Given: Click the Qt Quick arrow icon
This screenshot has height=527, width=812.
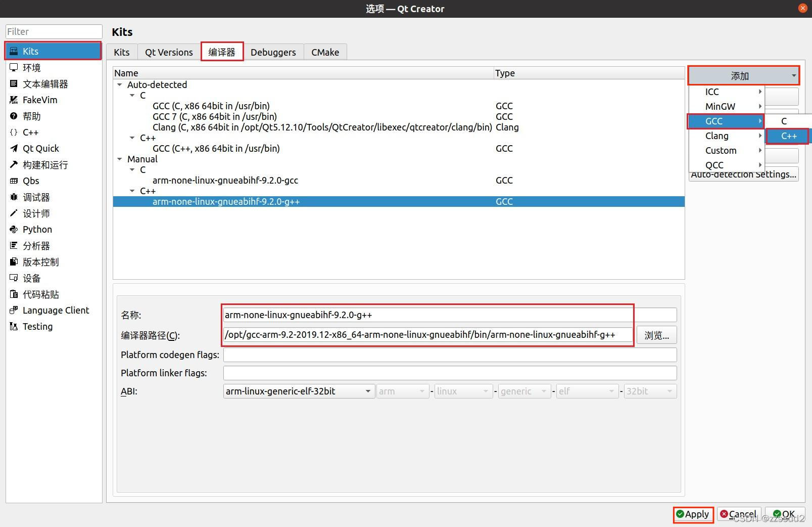Looking at the screenshot, I should click(x=14, y=148).
